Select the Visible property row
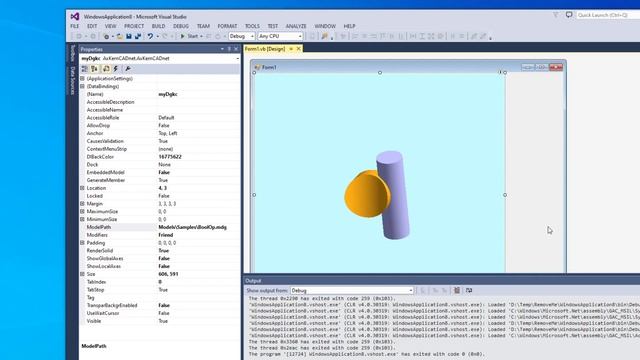The height and width of the screenshot is (360, 640). coord(160,321)
